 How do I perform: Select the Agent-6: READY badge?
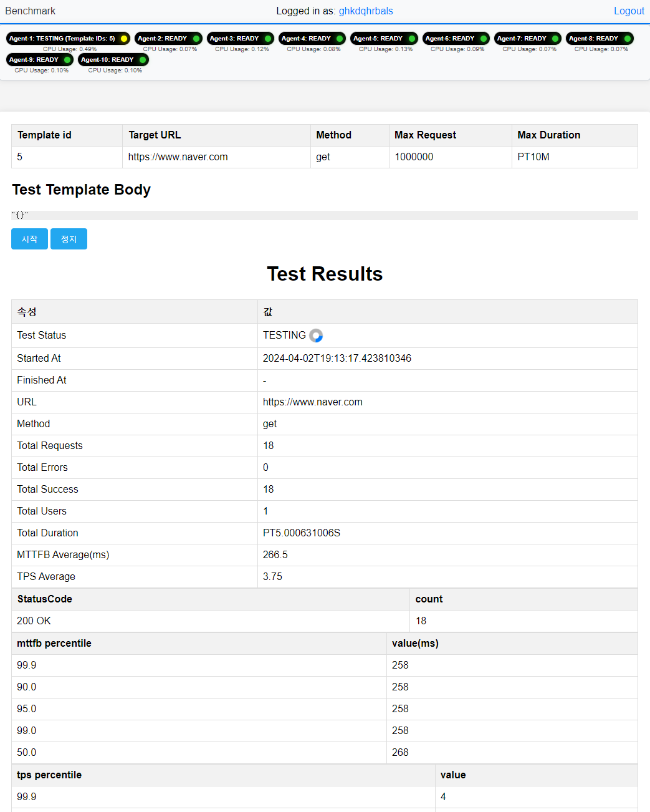[456, 39]
